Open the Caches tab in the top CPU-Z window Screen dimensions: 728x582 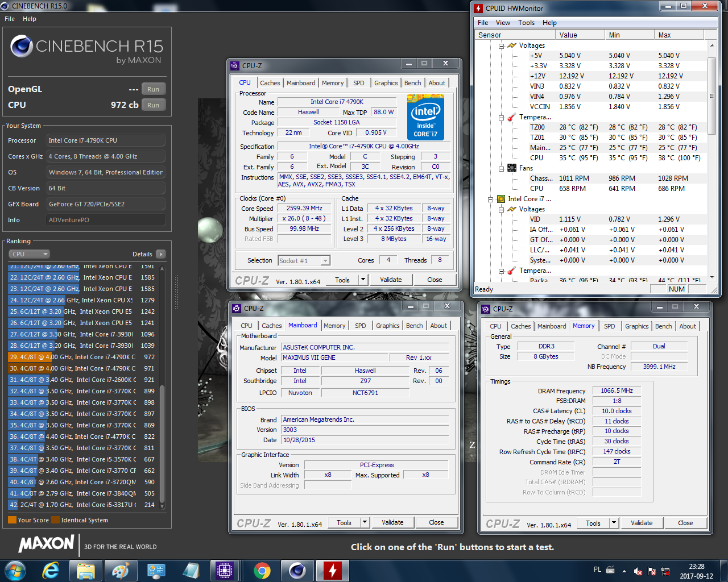click(270, 83)
